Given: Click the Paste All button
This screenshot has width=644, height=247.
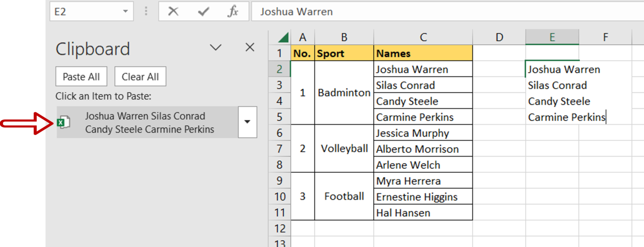Looking at the screenshot, I should pos(81,76).
